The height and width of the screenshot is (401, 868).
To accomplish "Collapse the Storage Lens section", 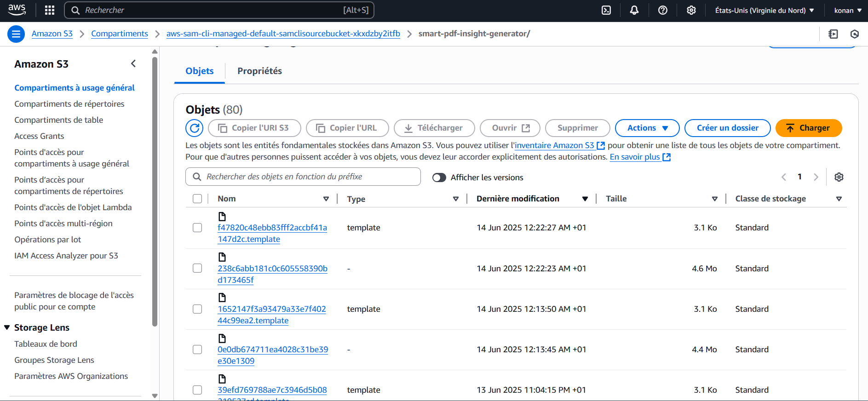I will click(7, 327).
